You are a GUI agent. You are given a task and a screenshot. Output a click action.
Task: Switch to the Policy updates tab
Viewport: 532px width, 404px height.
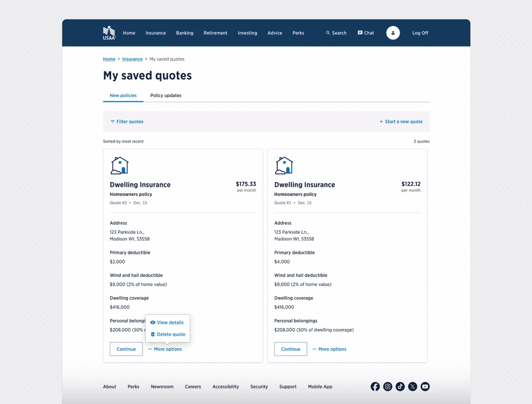coord(166,96)
